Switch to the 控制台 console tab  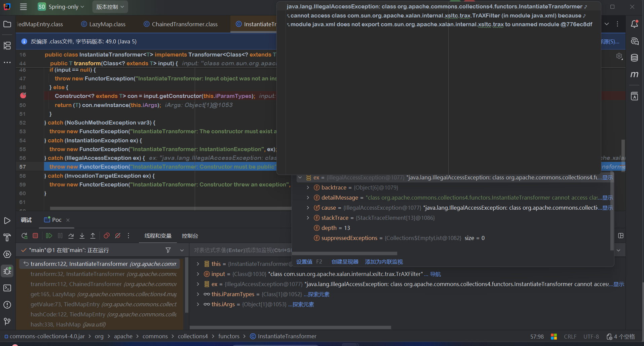tap(190, 236)
